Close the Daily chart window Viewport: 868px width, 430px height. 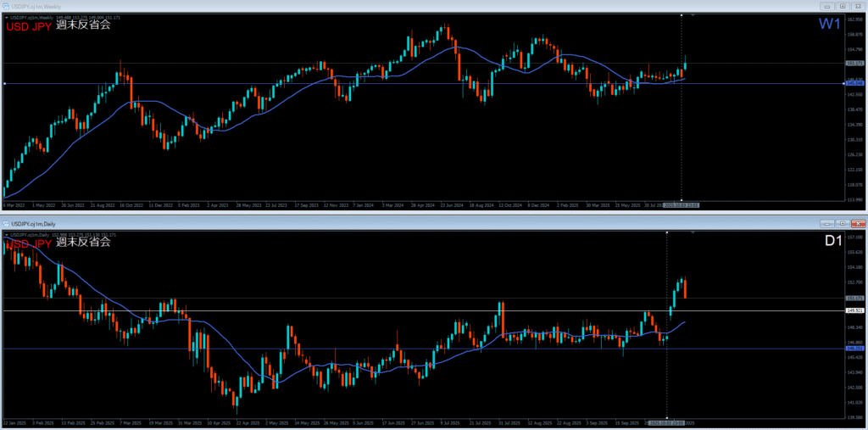coord(856,222)
